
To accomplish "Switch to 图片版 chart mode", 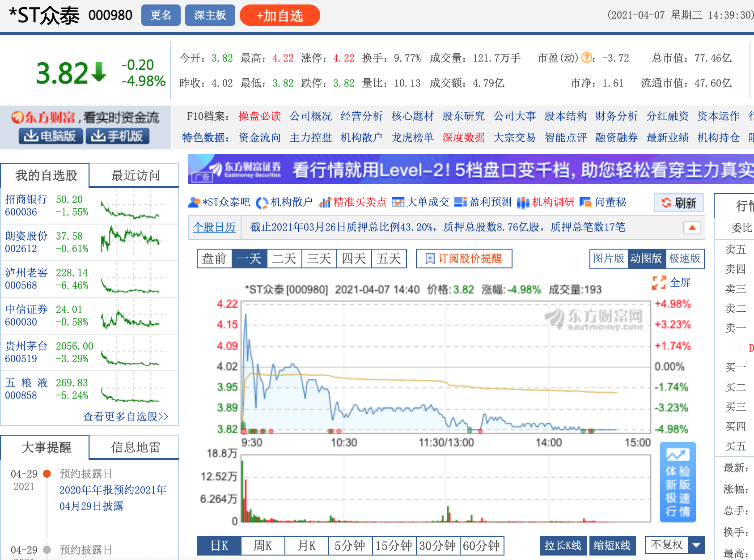I will point(609,259).
